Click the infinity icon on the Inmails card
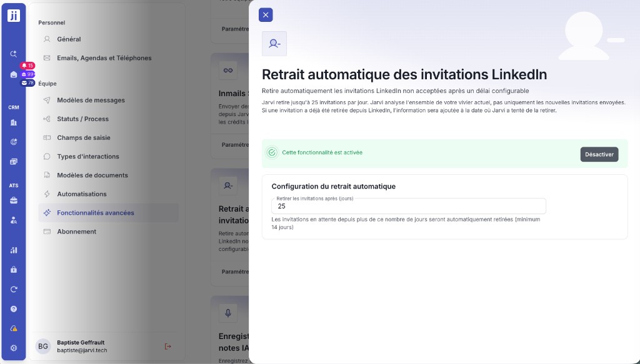The image size is (640, 364). pos(227,71)
